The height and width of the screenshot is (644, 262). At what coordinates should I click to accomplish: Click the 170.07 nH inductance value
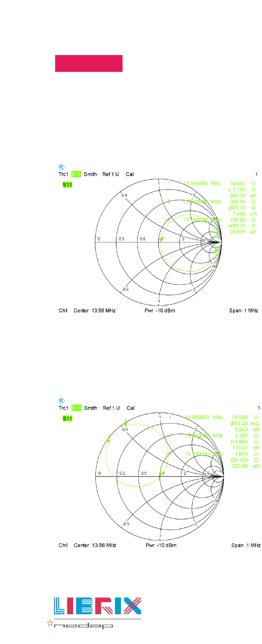[246, 448]
